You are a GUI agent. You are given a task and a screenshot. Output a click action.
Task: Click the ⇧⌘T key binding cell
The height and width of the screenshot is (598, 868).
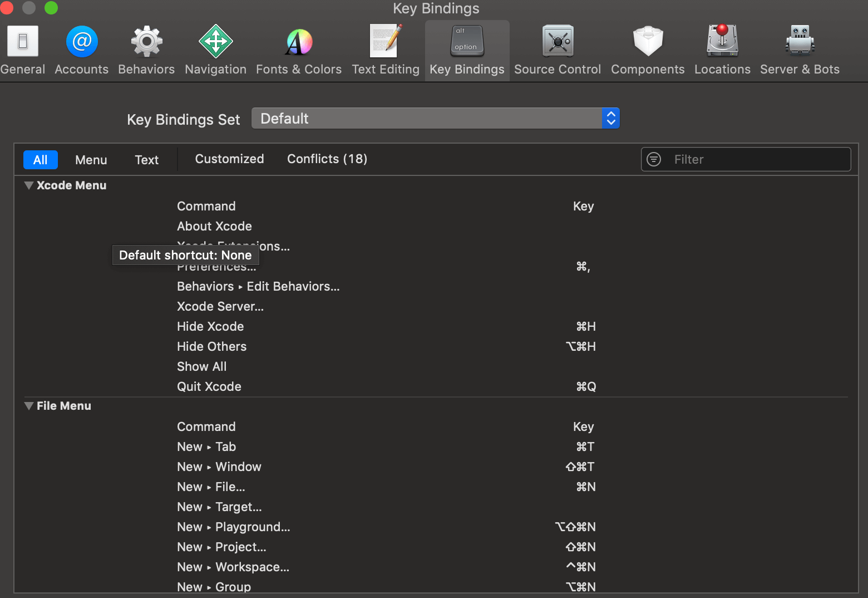(580, 467)
